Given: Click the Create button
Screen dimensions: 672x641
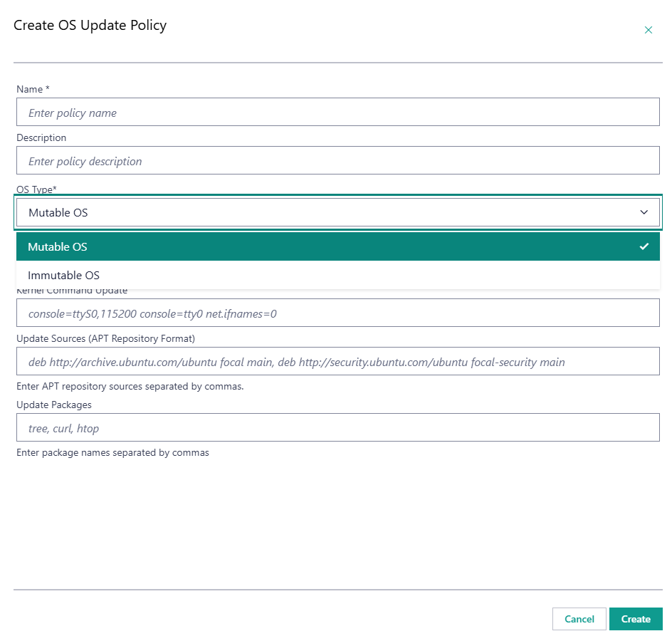Looking at the screenshot, I should point(636,619).
